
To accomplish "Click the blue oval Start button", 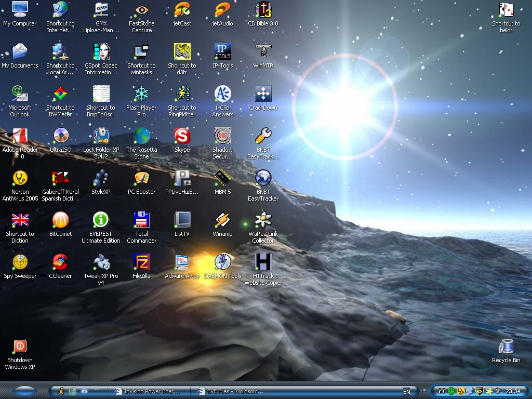I will 24,391.
